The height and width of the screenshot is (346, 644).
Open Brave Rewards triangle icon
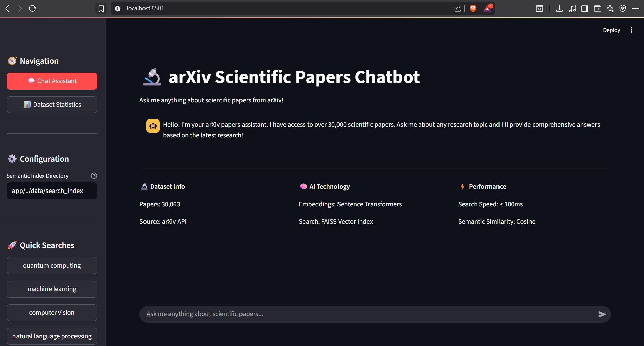pyautogui.click(x=488, y=8)
